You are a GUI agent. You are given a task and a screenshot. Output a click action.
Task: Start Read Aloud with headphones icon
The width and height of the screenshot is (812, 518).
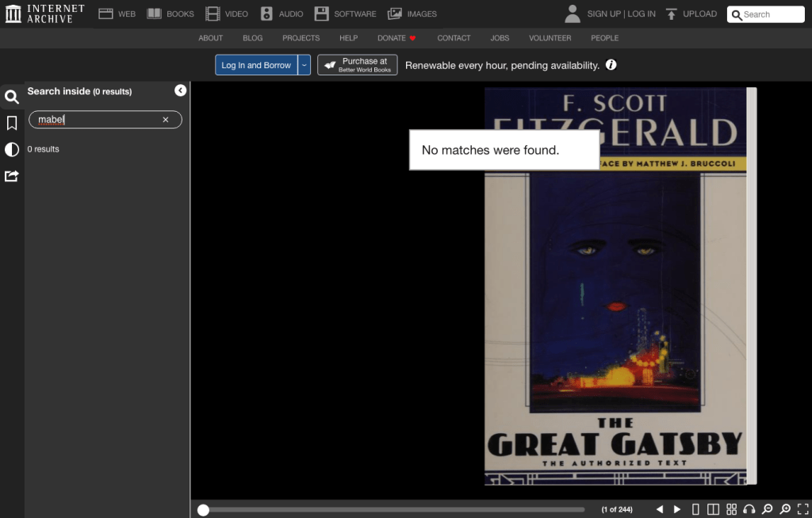pos(749,508)
